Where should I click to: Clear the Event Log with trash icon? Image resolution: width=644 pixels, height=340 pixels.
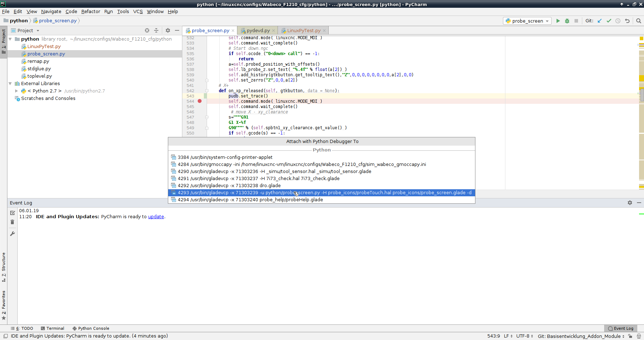coord(12,222)
